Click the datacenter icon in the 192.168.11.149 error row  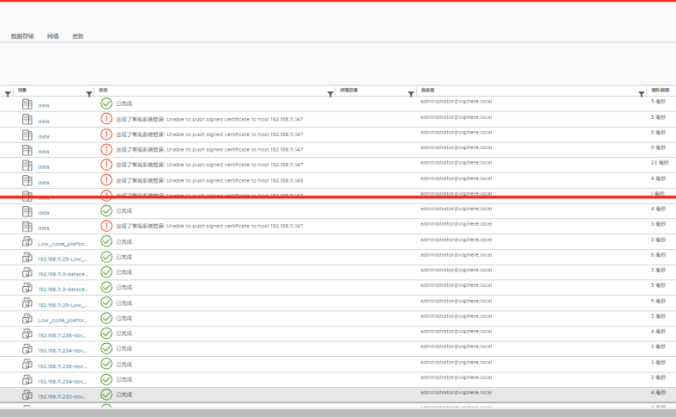27,181
